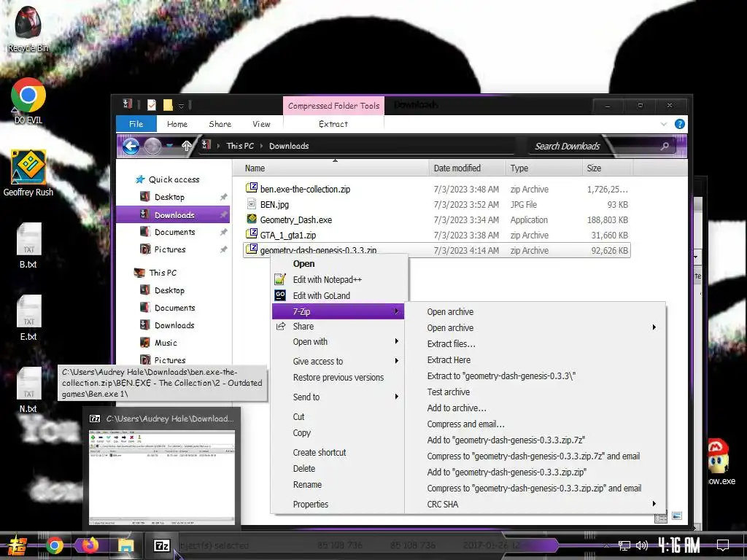Select the B.txt desktop file
This screenshot has width=747, height=560.
pos(28,245)
